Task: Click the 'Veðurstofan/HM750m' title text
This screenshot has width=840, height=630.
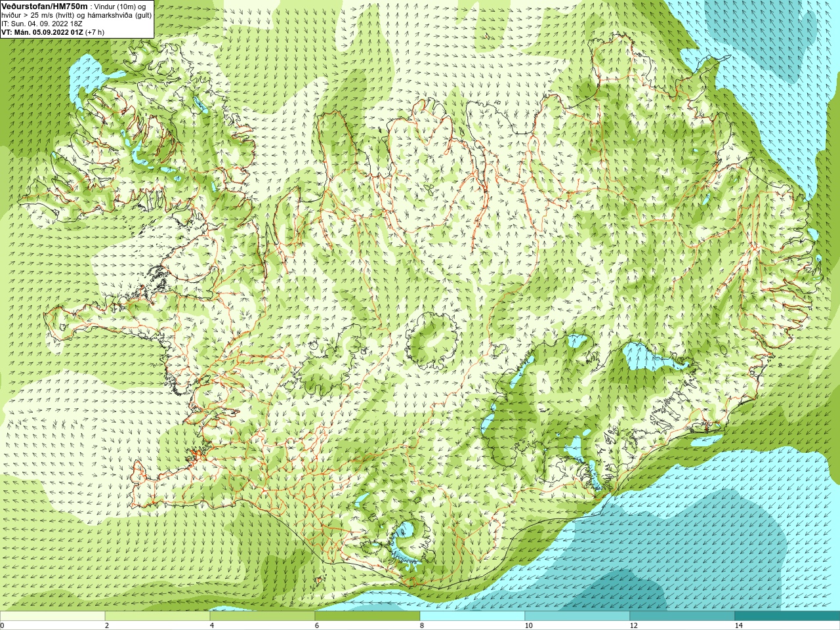Action: pos(45,6)
